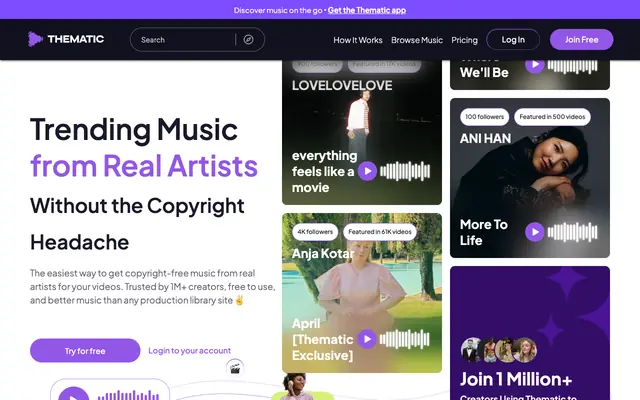Viewport: 640px width, 400px height.
Task: Click the Thematic logo icon
Action: [x=35, y=39]
